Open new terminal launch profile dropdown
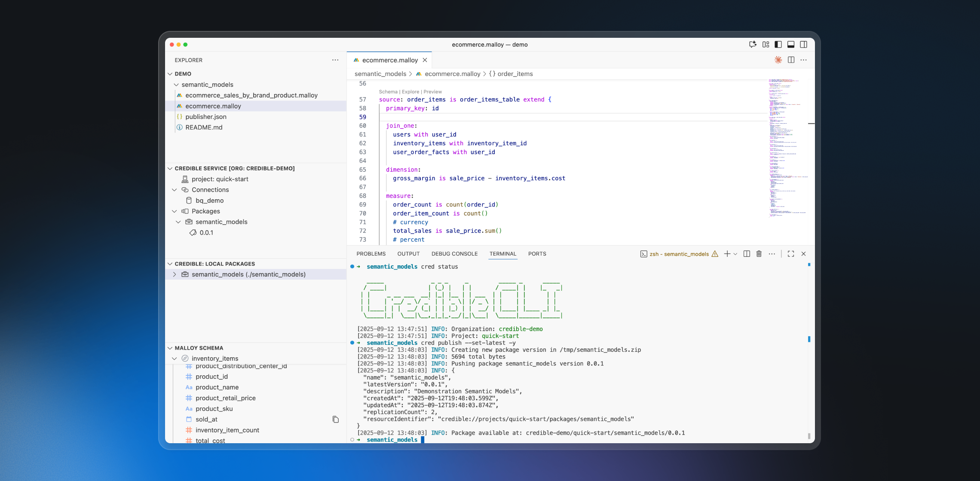The width and height of the screenshot is (980, 481). 735,254
